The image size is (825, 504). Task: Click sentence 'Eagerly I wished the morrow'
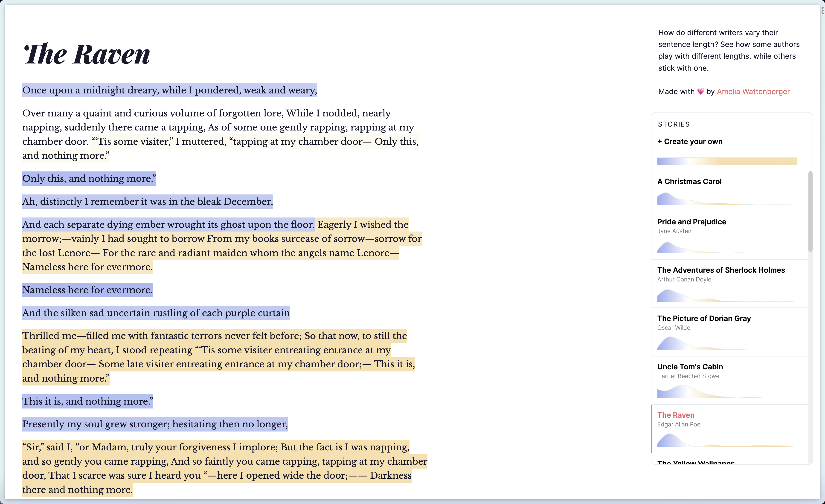click(x=222, y=246)
